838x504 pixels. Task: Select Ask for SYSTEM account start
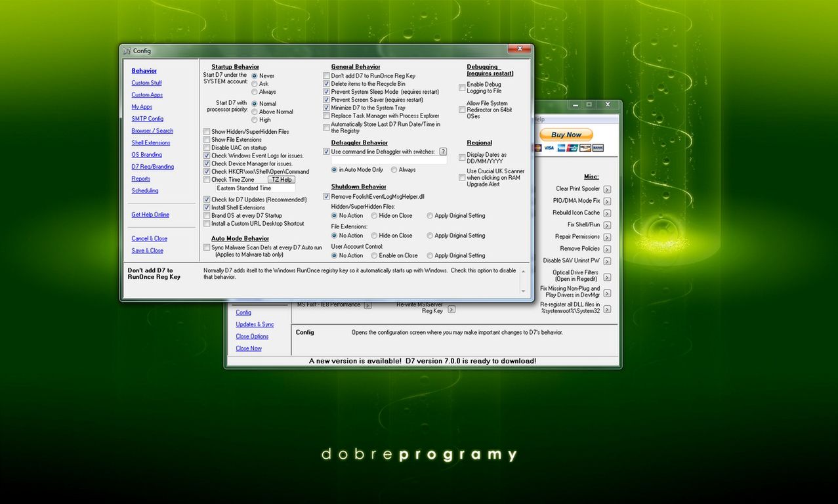click(x=255, y=84)
